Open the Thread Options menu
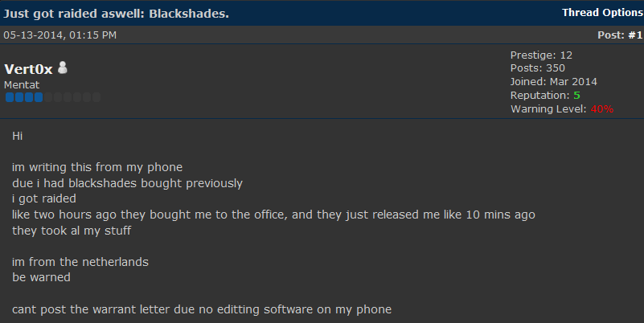 [602, 13]
